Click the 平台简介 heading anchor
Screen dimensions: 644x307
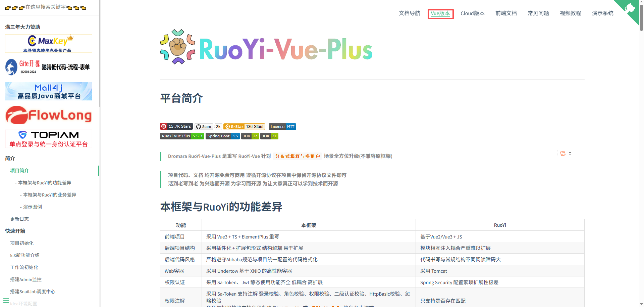tap(181, 98)
